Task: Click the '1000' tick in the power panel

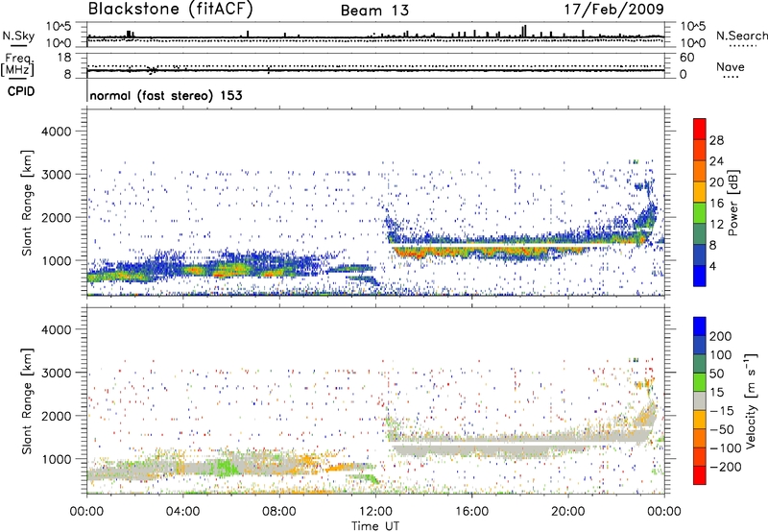Action: 57,260
